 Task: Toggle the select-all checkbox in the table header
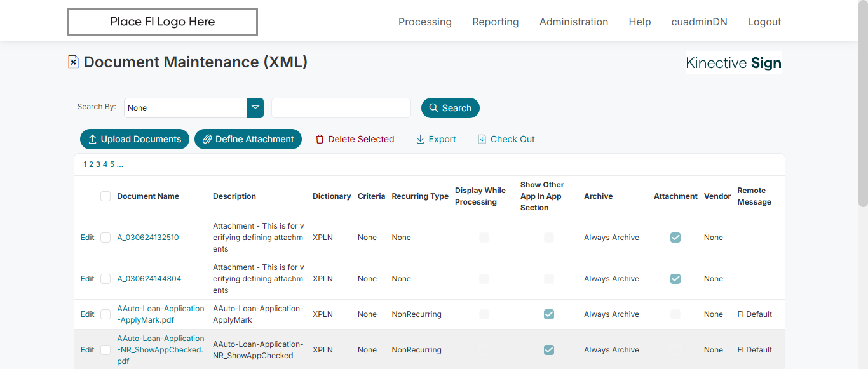pos(105,196)
